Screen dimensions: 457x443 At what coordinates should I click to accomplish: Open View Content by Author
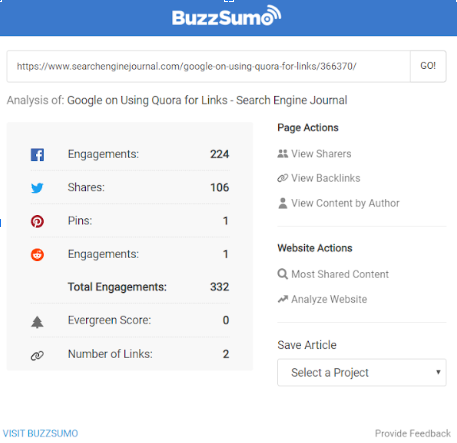[345, 203]
